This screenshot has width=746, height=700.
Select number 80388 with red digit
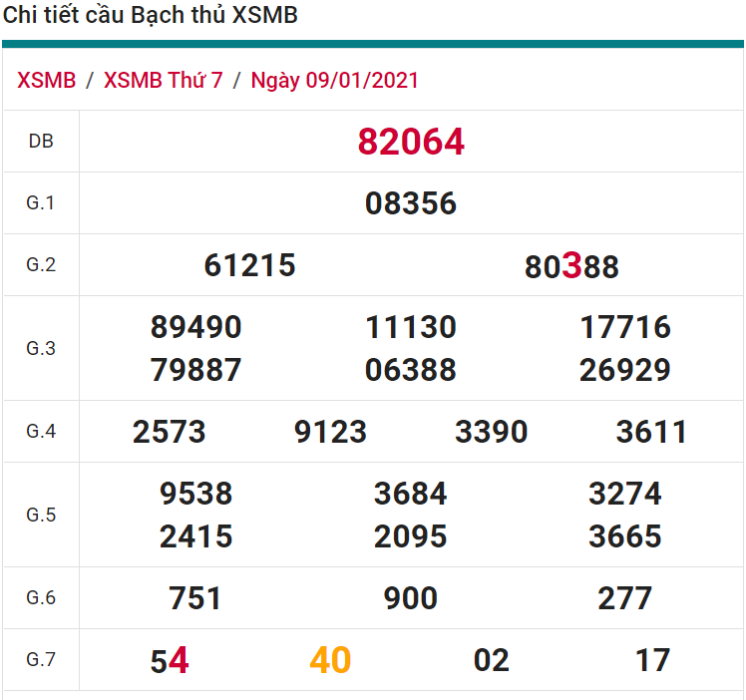click(571, 266)
